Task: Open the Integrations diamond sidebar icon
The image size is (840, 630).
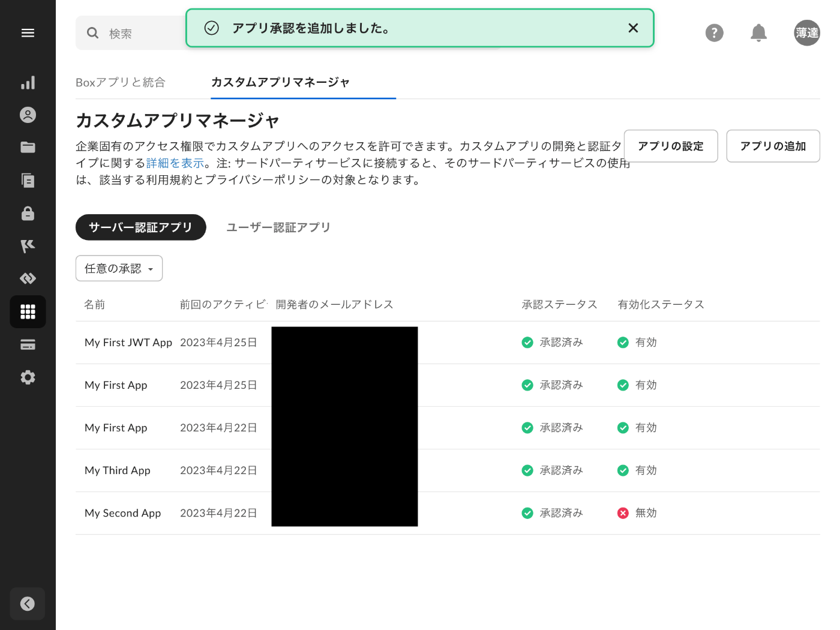Action: click(28, 278)
